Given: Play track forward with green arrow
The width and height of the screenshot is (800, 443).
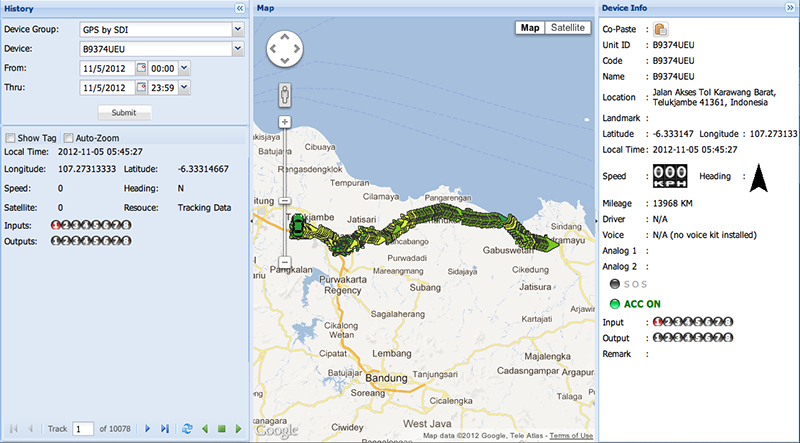Looking at the screenshot, I should pos(239,428).
